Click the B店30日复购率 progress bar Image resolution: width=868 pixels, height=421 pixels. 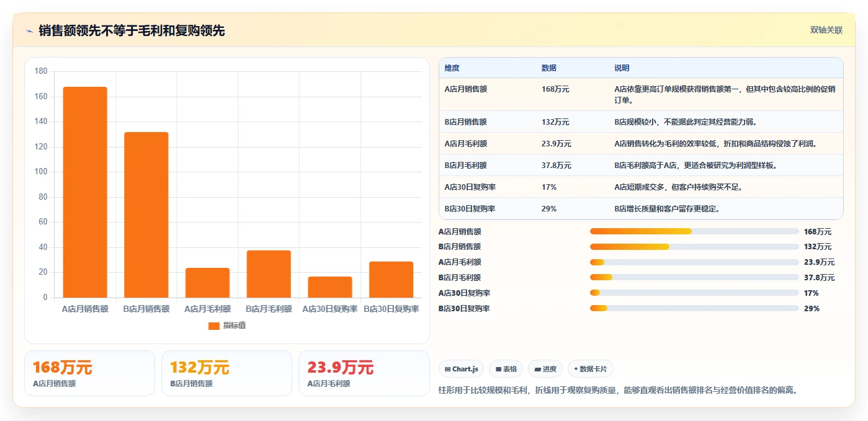pyautogui.click(x=694, y=308)
